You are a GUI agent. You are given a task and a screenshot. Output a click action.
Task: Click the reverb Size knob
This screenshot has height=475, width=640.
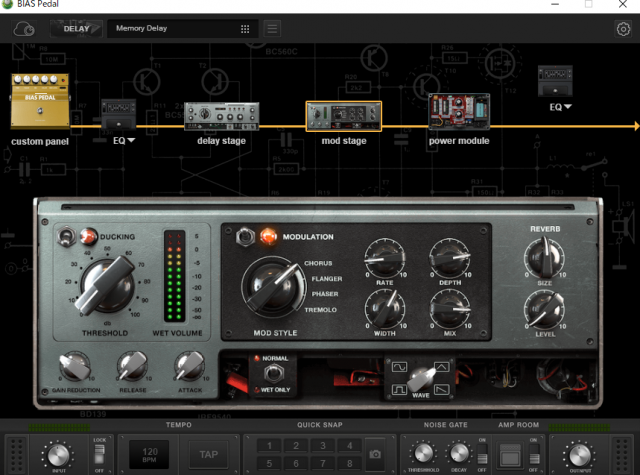coord(544,258)
